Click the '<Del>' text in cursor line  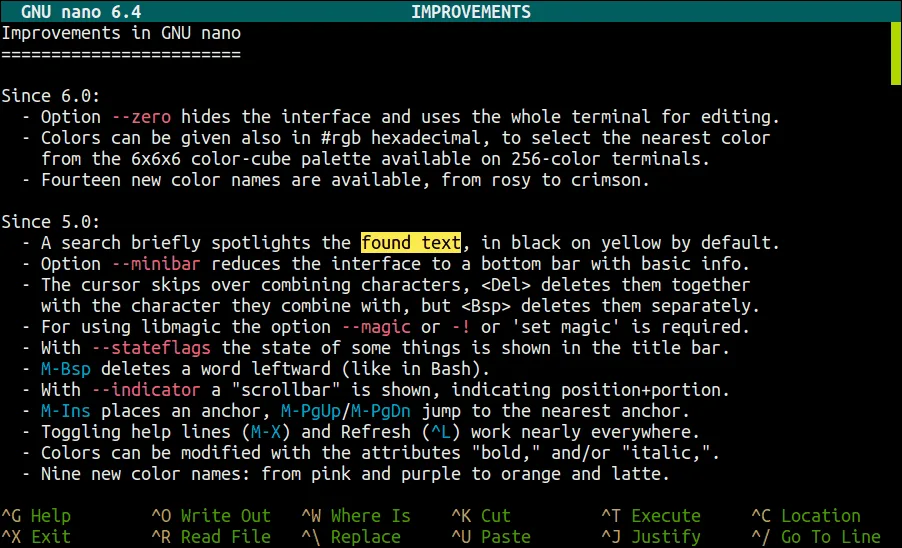point(506,285)
